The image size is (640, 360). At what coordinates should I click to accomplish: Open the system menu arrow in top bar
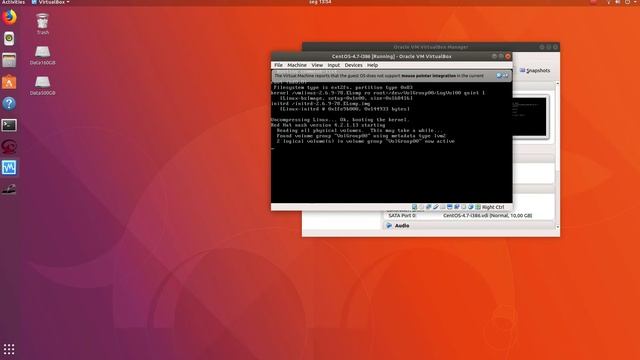635,2
